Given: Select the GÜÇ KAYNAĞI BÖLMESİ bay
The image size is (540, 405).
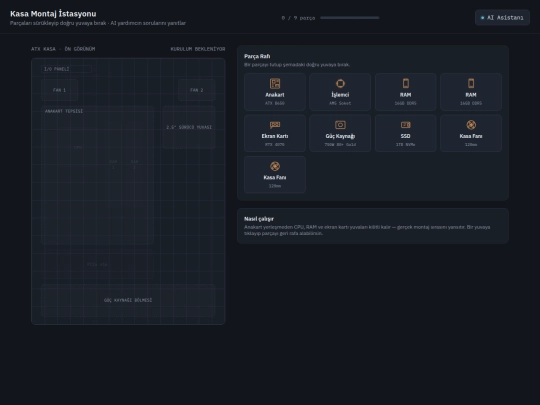Looking at the screenshot, I should [128, 300].
